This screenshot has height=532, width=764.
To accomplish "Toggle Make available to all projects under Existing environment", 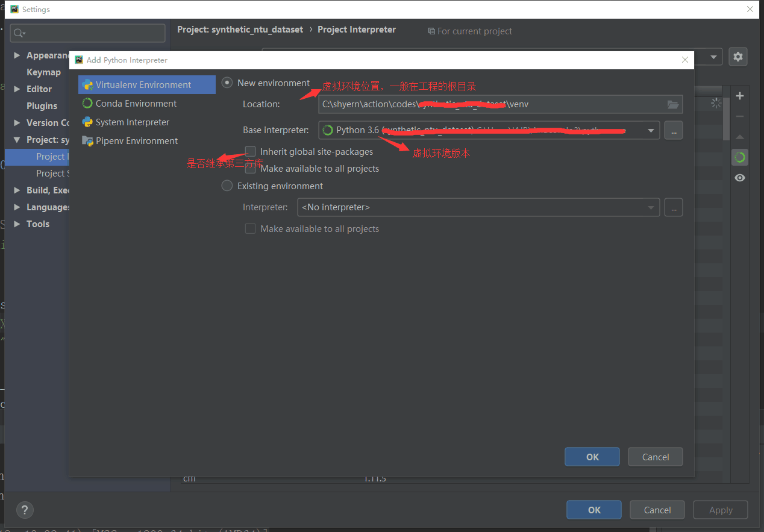I will (x=250, y=229).
